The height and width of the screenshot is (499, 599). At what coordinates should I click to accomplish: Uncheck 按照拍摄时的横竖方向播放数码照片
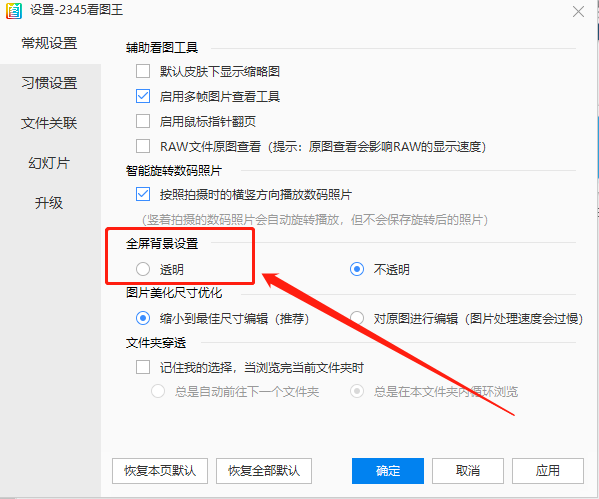coord(143,194)
